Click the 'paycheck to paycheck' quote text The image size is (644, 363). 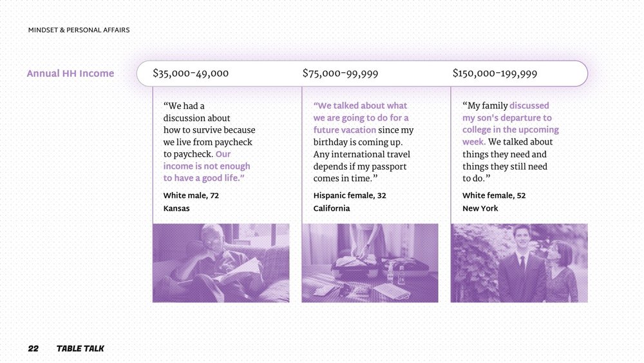coord(208,148)
